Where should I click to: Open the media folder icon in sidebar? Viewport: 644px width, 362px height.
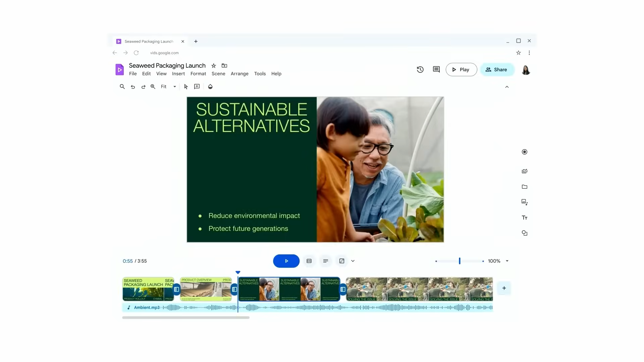(x=525, y=187)
